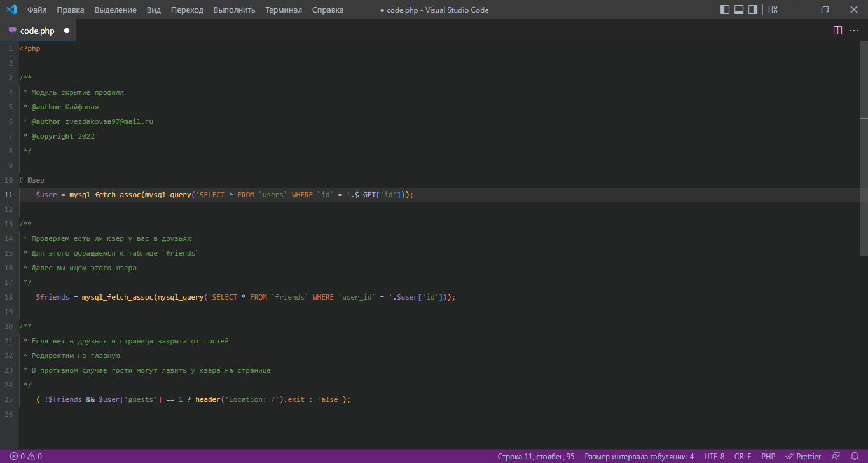This screenshot has width=868, height=463.
Task: Change CRLF end of line sequence
Action: click(x=743, y=456)
